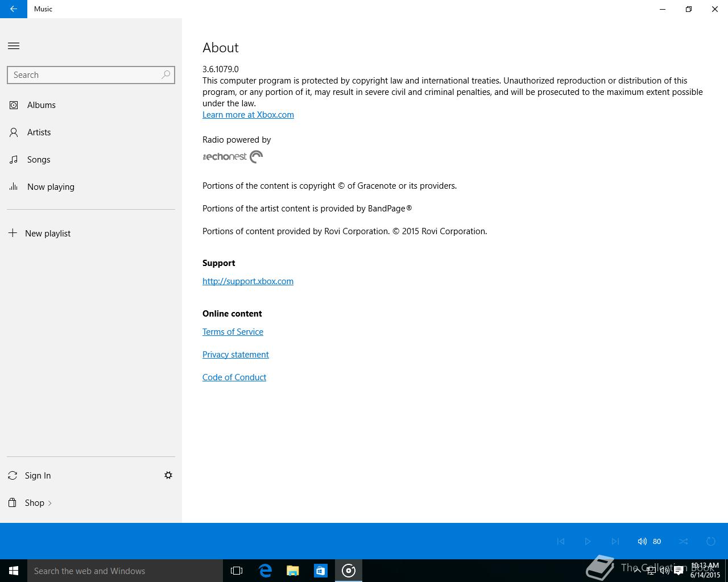Image resolution: width=728 pixels, height=582 pixels.
Task: Open the Settings gear icon
Action: click(x=168, y=475)
